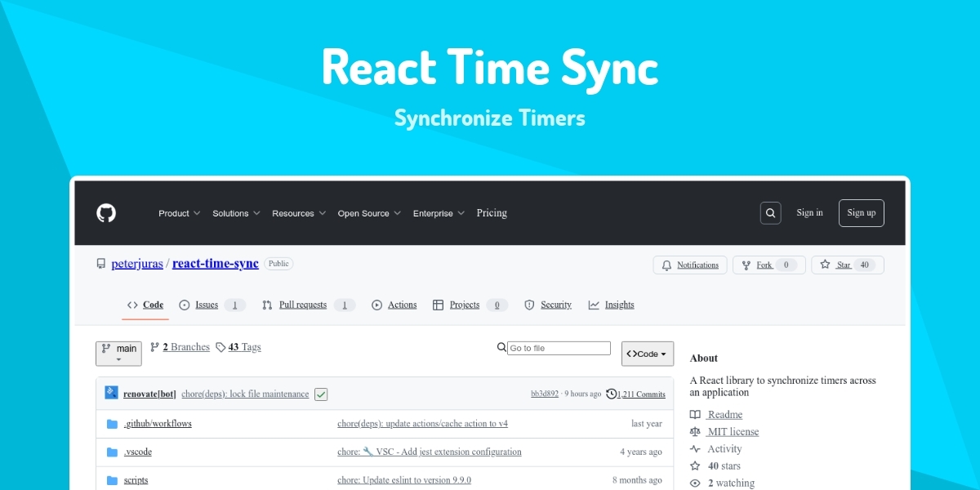980x490 pixels.
Task: Open search with the magnifier icon
Action: (x=770, y=213)
